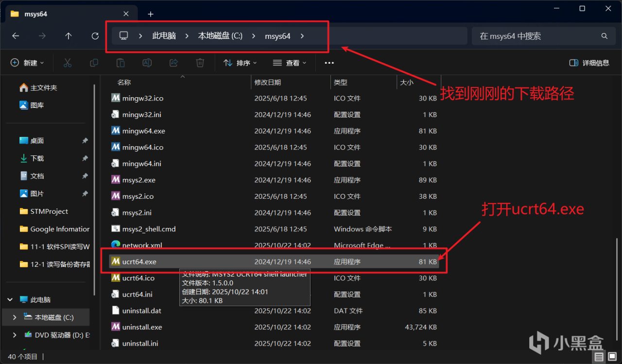Click the chevron after 本地磁盘 (C:) in the address bar
The height and width of the screenshot is (364, 622).
tap(254, 36)
